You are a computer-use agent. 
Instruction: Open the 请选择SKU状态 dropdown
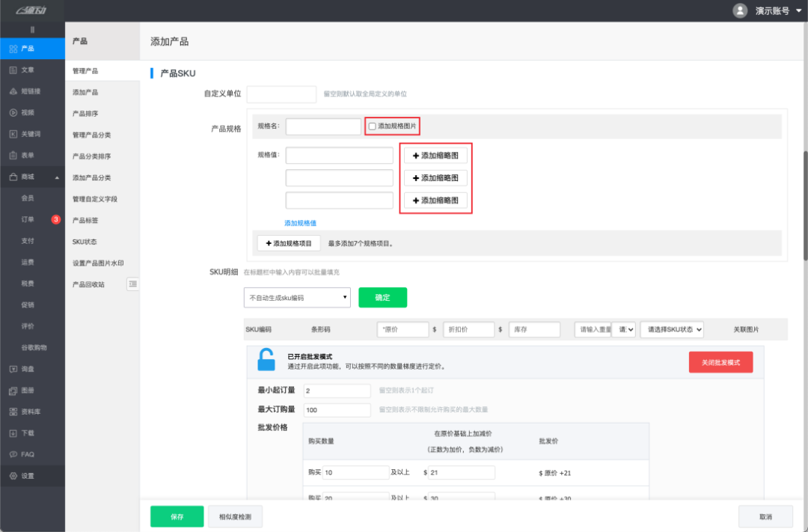point(672,329)
